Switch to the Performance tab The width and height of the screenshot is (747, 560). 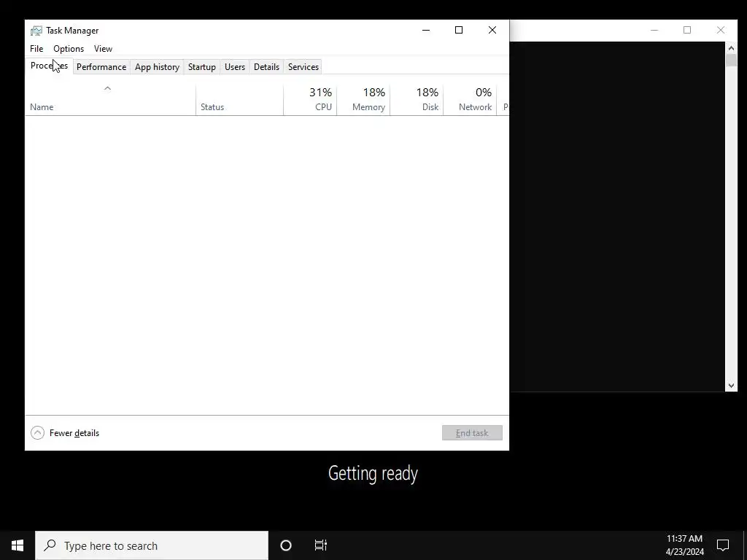101,66
